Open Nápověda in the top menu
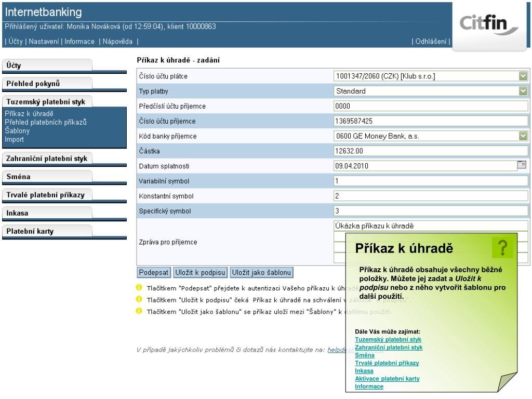Screen dimensions: 532x399 pos(117,42)
